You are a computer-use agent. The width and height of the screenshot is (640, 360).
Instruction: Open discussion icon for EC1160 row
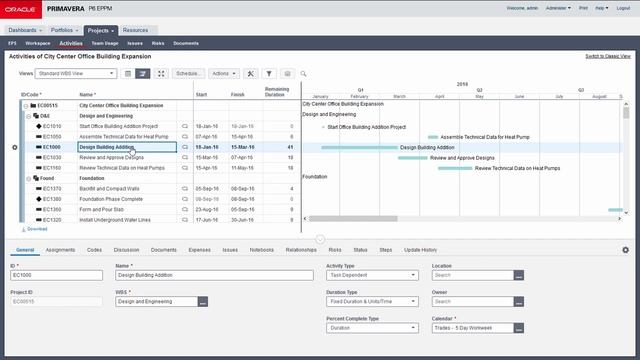pos(185,168)
